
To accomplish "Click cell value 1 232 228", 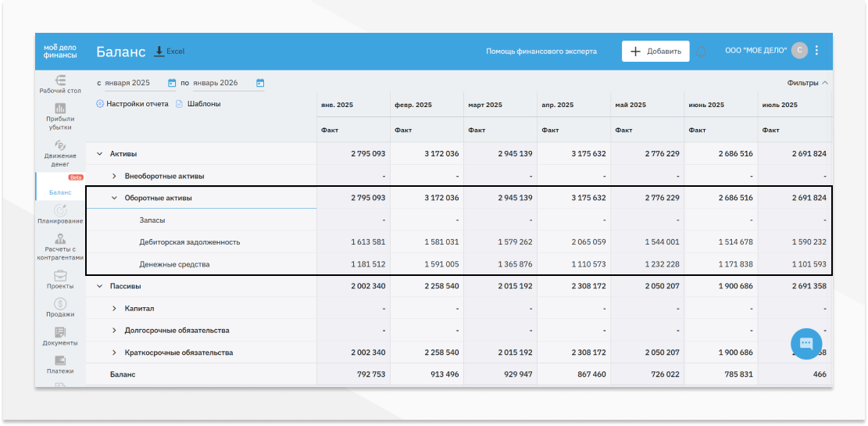I will point(662,264).
